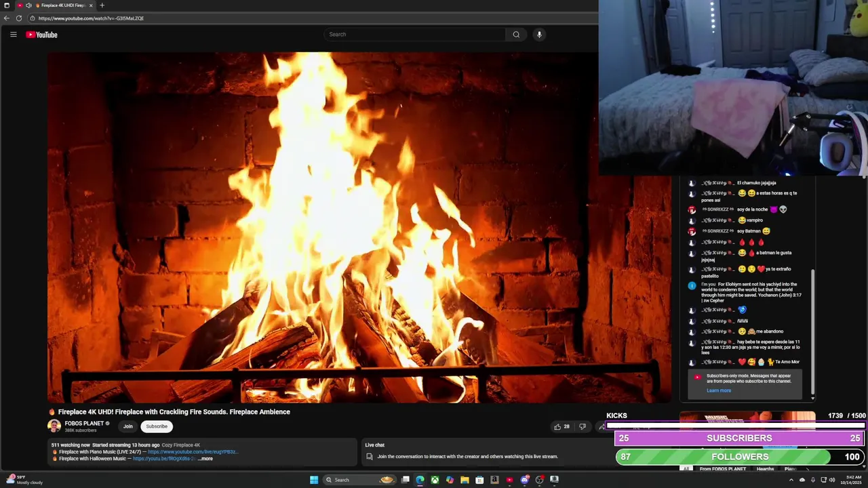Image resolution: width=868 pixels, height=488 pixels.
Task: Open the Fireplace with Halloween Music link
Action: click(164, 459)
